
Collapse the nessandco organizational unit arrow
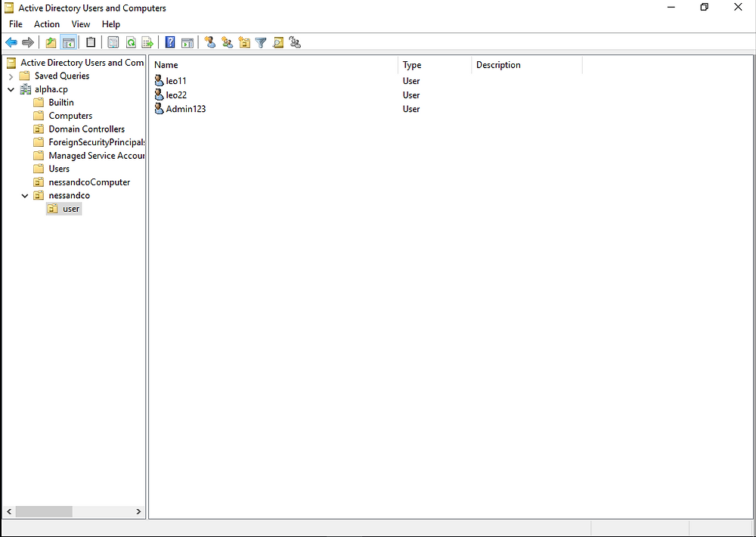pyautogui.click(x=25, y=196)
